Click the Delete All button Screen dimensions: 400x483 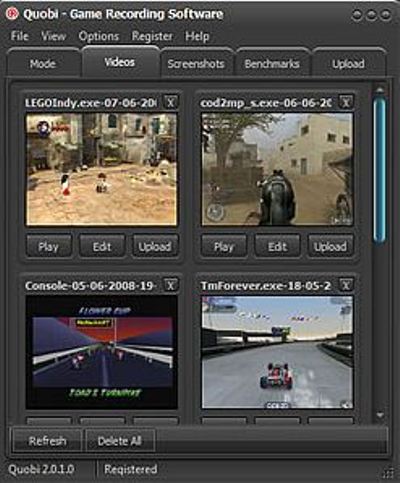(120, 441)
